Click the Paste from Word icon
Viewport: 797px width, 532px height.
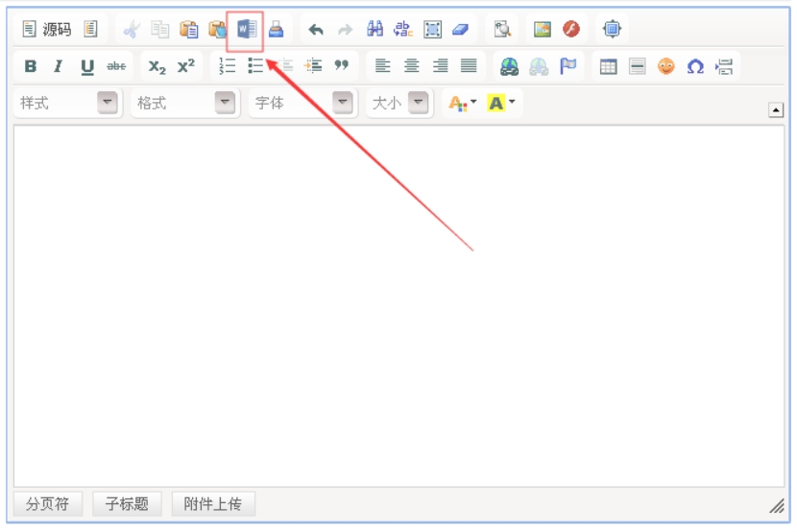point(247,30)
